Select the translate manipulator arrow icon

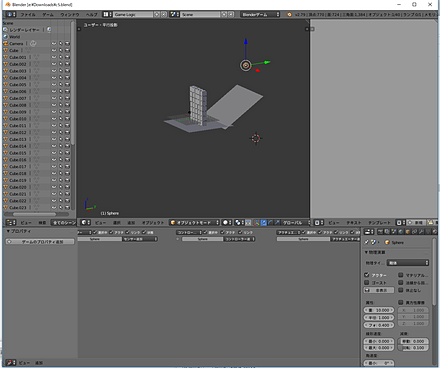264,222
